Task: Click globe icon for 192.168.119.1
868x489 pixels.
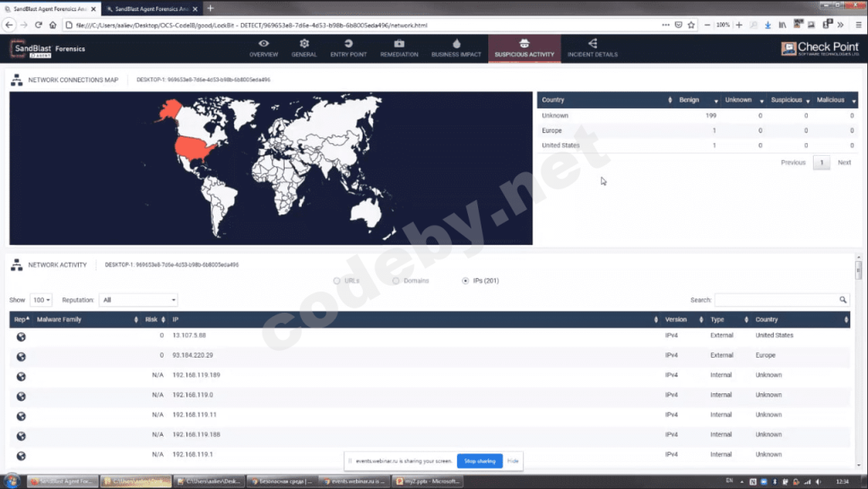Action: pyautogui.click(x=21, y=456)
